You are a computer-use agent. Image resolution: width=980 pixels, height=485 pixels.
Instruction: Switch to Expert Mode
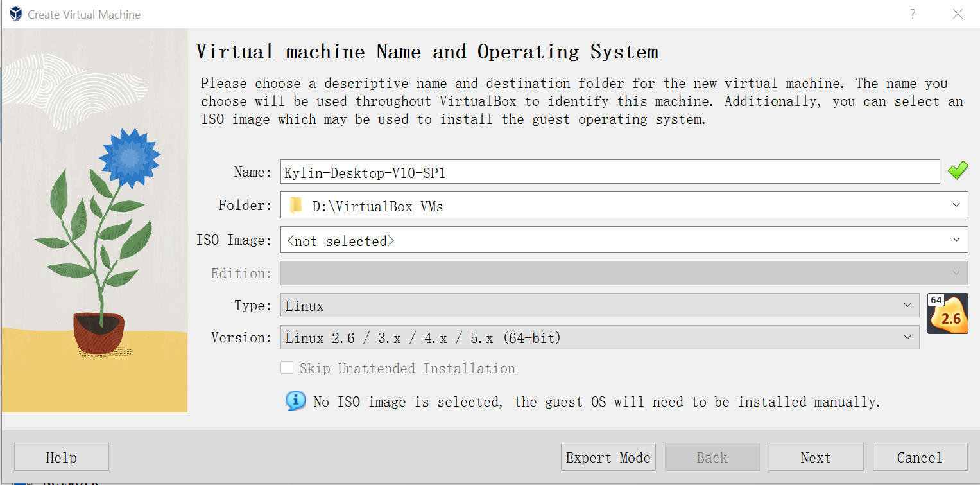click(x=608, y=457)
